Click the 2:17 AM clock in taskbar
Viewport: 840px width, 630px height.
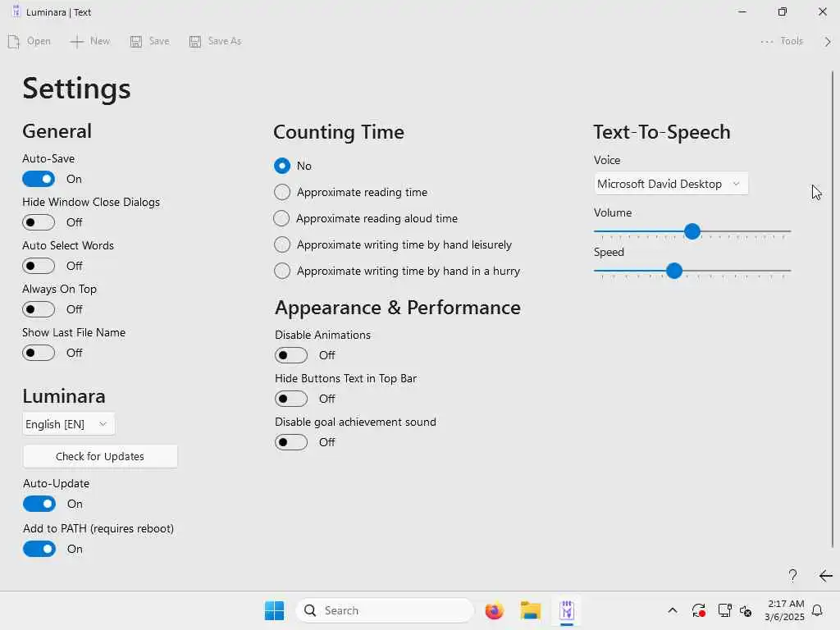tap(785, 604)
